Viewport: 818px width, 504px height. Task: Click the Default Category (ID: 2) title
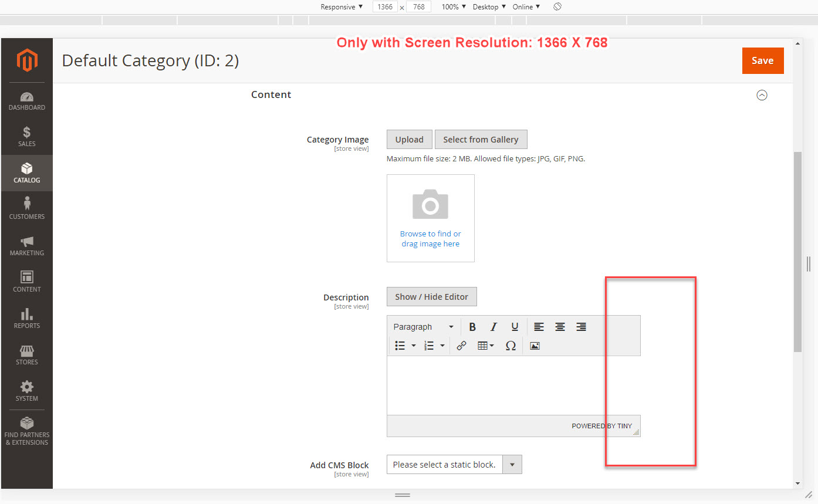(x=150, y=60)
